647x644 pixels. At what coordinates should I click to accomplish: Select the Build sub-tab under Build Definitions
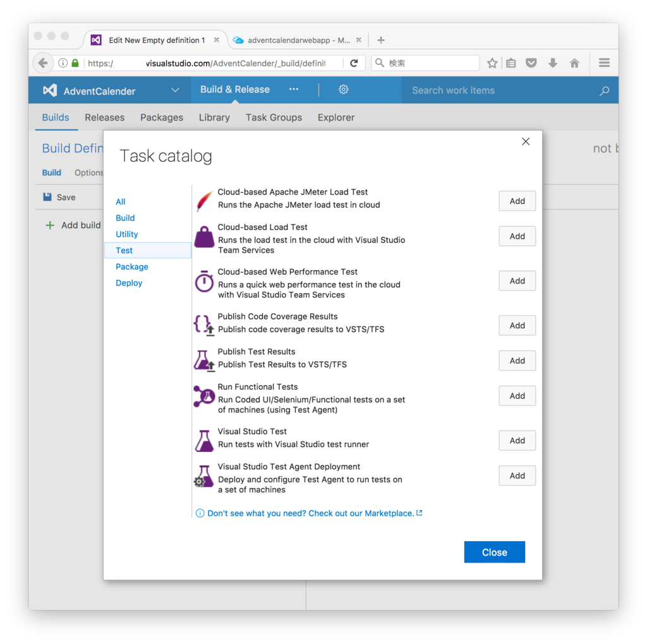click(52, 173)
